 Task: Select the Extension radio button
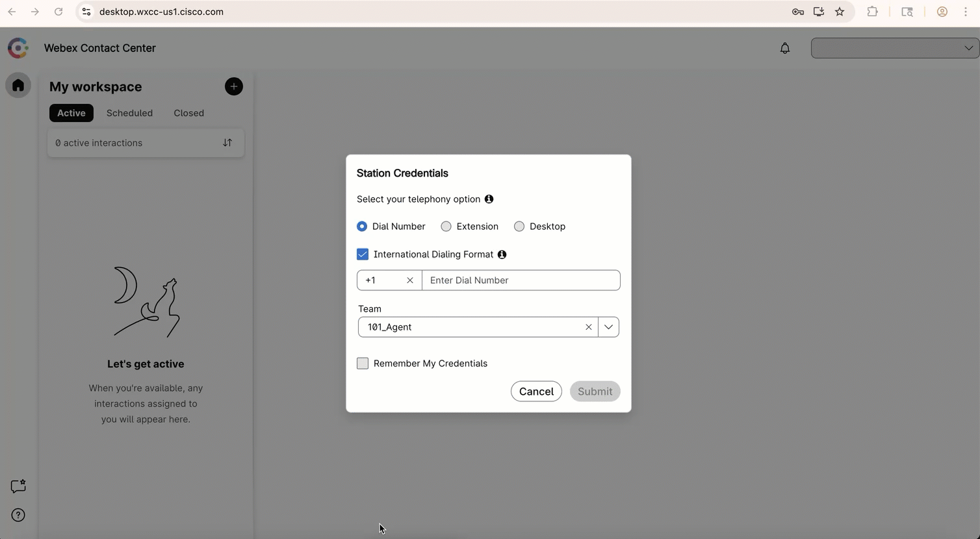[x=446, y=227]
